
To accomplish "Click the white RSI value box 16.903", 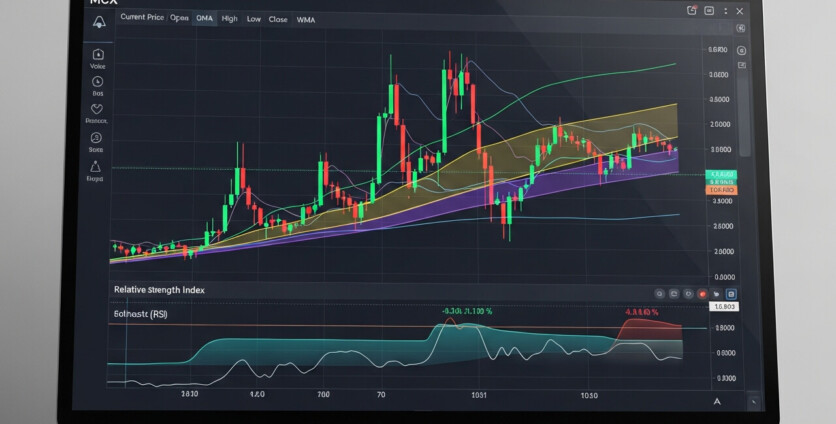I will point(724,307).
